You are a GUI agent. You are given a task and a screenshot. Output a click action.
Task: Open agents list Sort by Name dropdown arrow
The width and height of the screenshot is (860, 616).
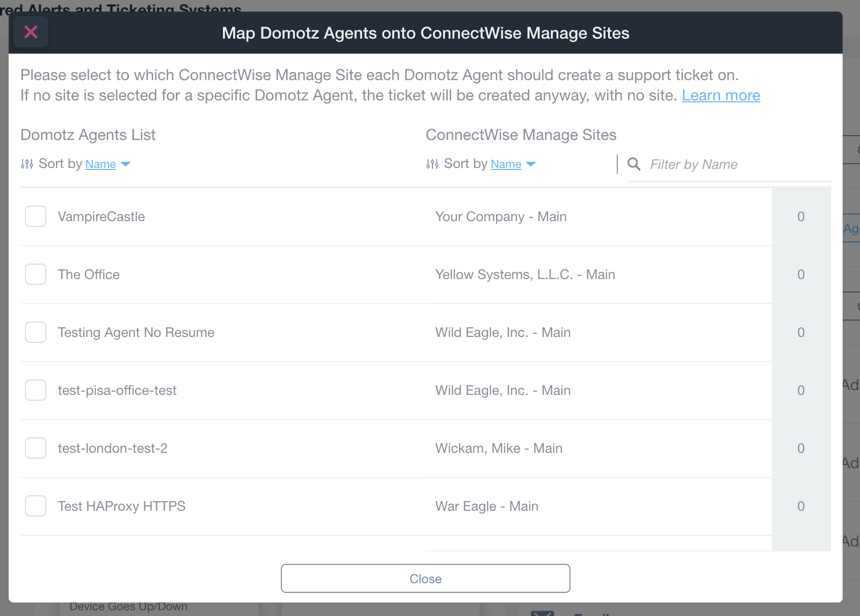tap(125, 165)
